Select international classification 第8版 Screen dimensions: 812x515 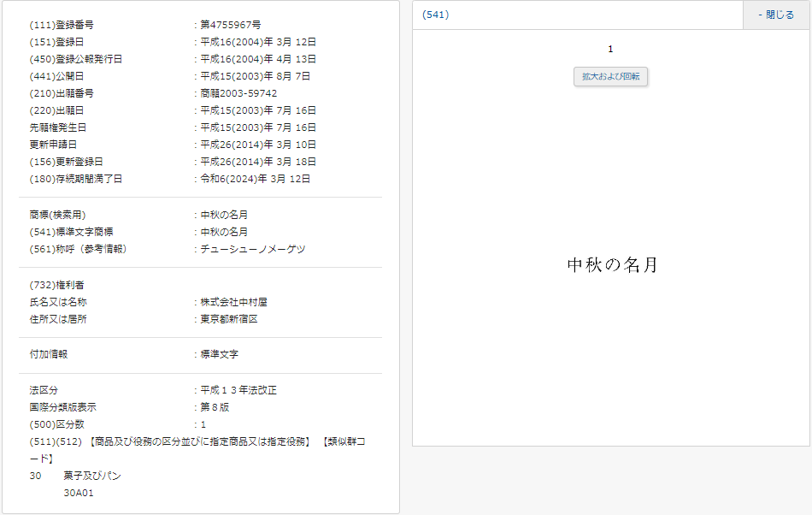coord(215,407)
